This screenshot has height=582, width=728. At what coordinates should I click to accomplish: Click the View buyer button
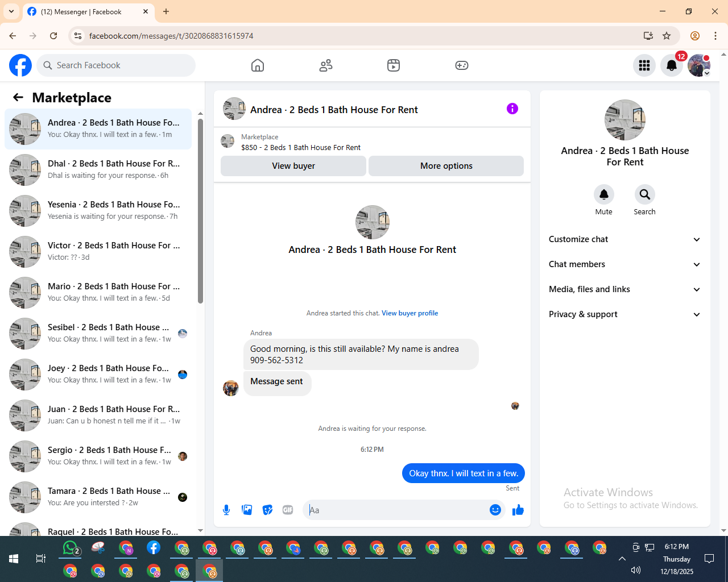(x=293, y=166)
